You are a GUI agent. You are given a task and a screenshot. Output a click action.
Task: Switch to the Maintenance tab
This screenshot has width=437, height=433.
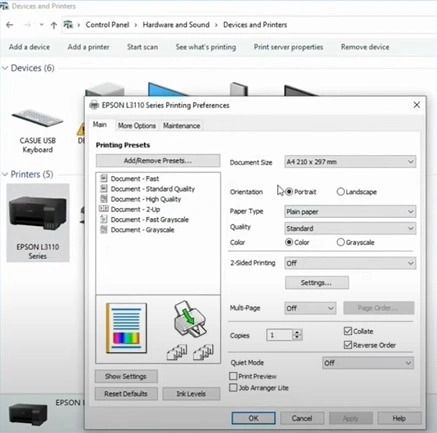181,126
